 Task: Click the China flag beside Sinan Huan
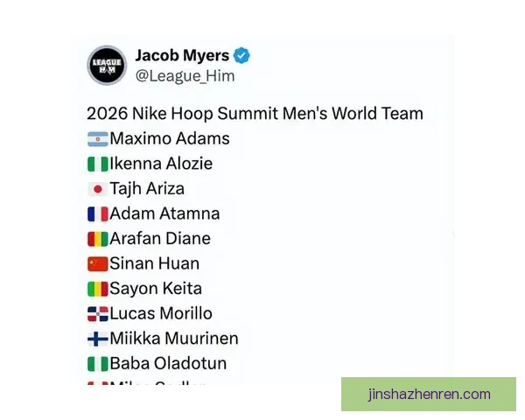97,263
